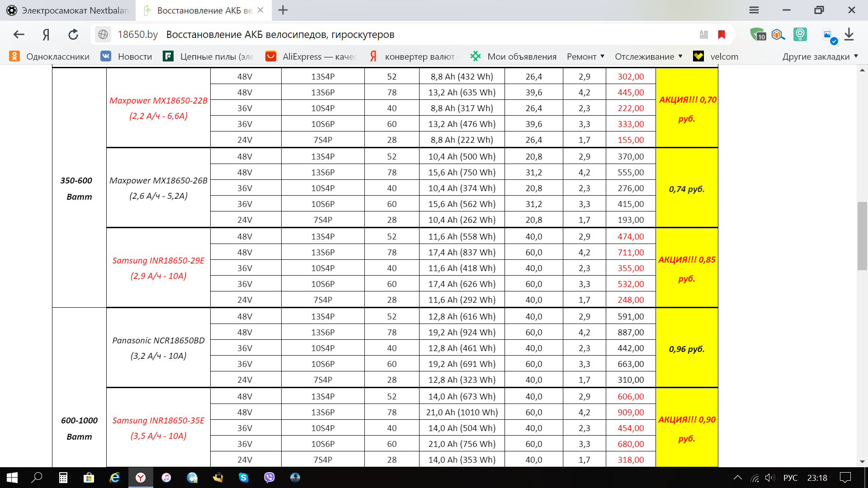Click the red bookmark icon

pos(722,34)
